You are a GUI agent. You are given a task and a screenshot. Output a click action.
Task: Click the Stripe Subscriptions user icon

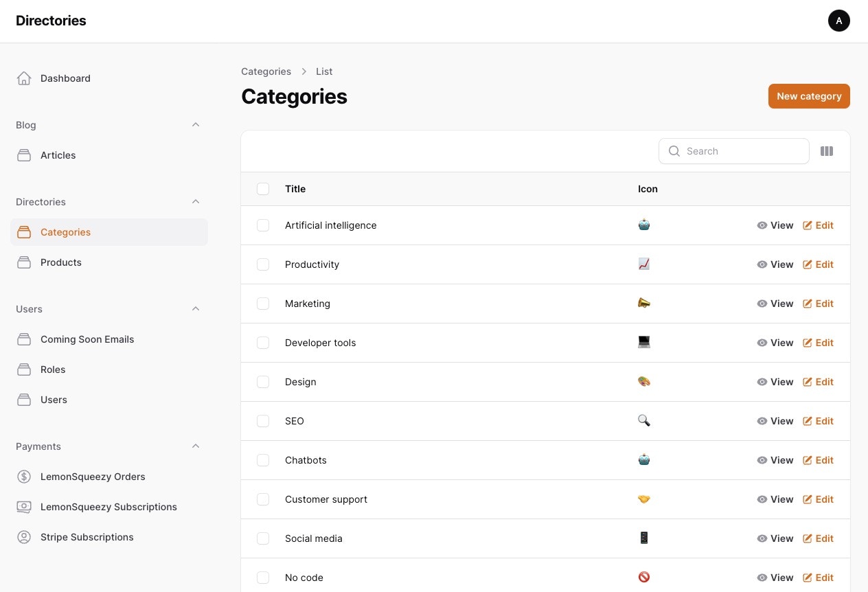(24, 537)
